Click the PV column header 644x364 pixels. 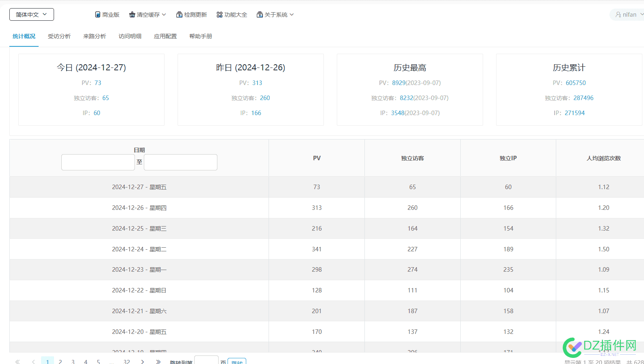[x=317, y=158]
